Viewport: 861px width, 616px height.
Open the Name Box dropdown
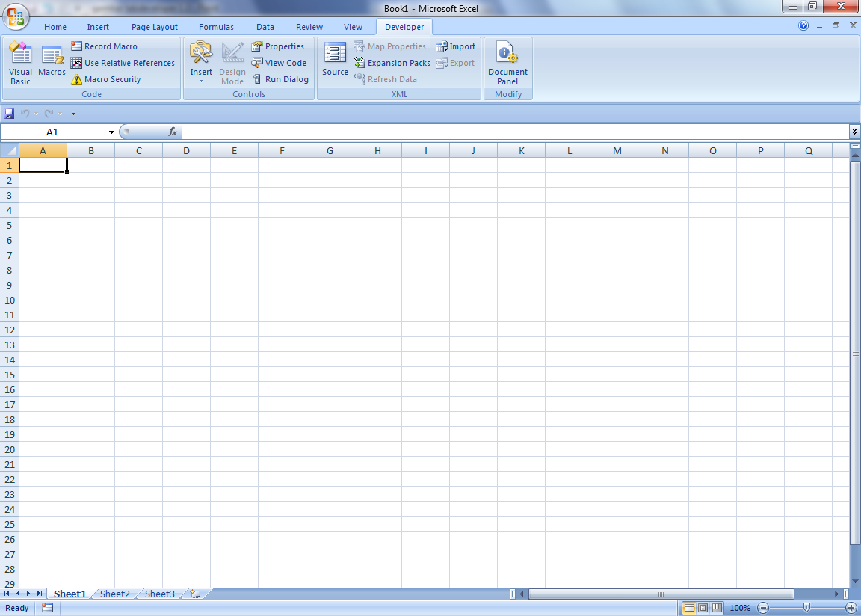pyautogui.click(x=111, y=132)
